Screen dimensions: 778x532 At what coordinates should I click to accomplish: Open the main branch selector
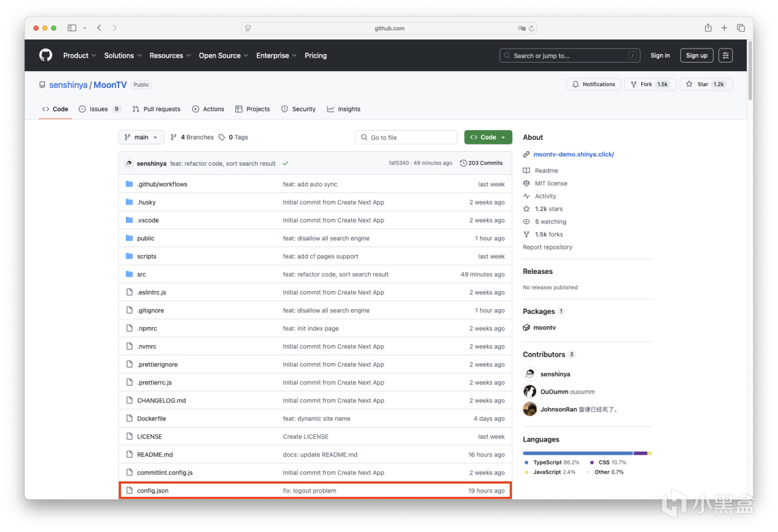coord(141,137)
